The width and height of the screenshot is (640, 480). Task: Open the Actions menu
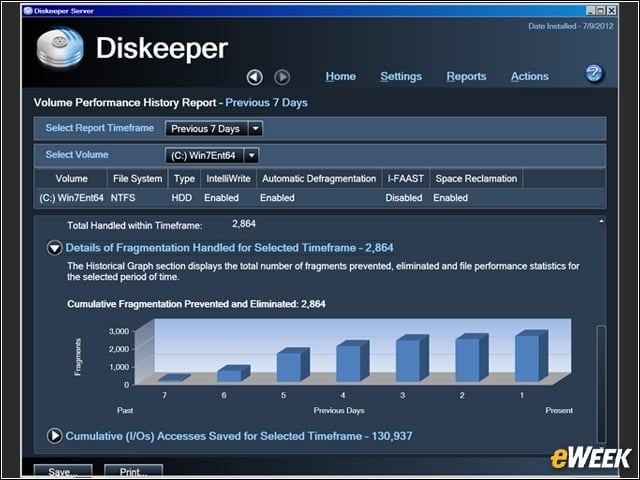530,76
